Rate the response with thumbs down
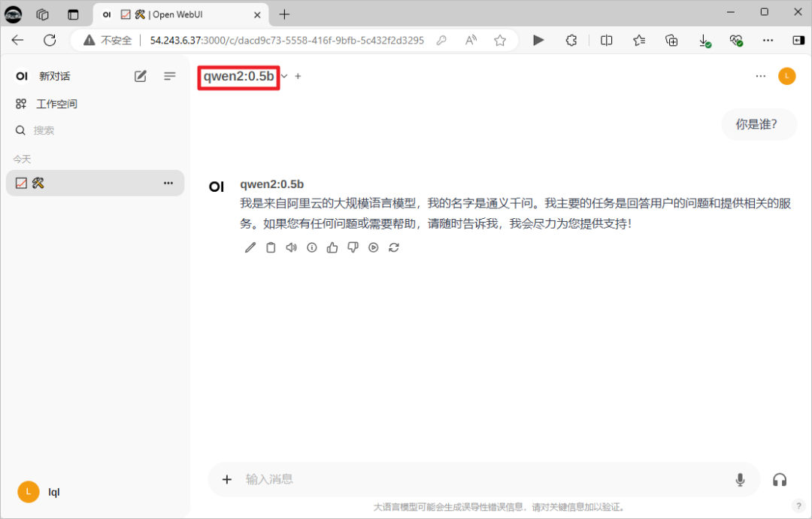The width and height of the screenshot is (812, 519). (352, 247)
